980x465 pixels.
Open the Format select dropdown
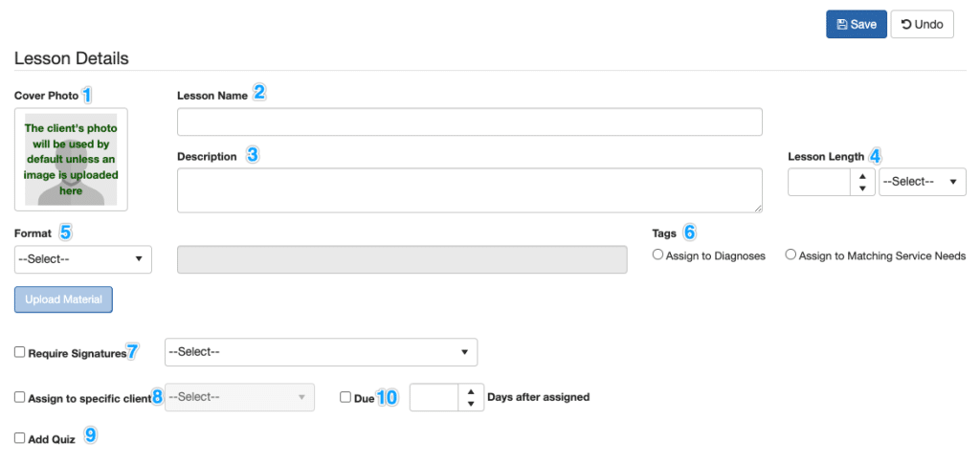83,258
